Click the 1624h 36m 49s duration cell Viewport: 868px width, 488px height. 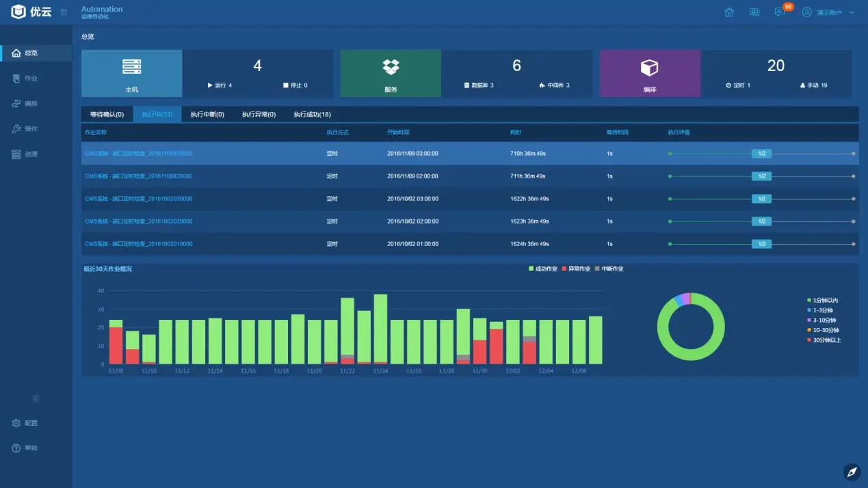(529, 244)
